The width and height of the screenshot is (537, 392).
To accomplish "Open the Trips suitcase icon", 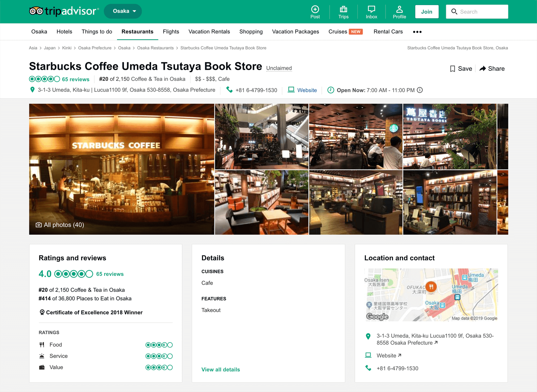I will 343,9.
